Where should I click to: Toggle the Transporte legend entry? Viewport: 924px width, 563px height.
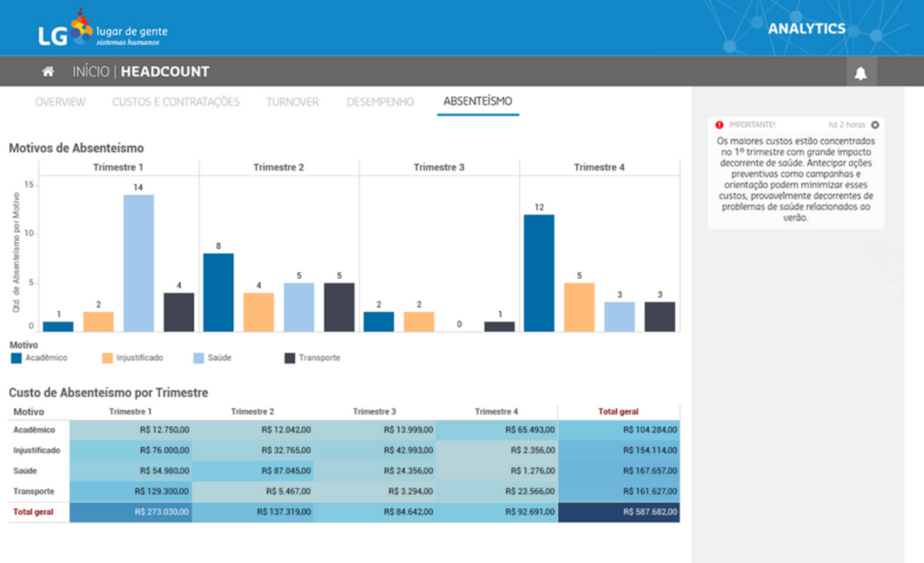tap(314, 357)
